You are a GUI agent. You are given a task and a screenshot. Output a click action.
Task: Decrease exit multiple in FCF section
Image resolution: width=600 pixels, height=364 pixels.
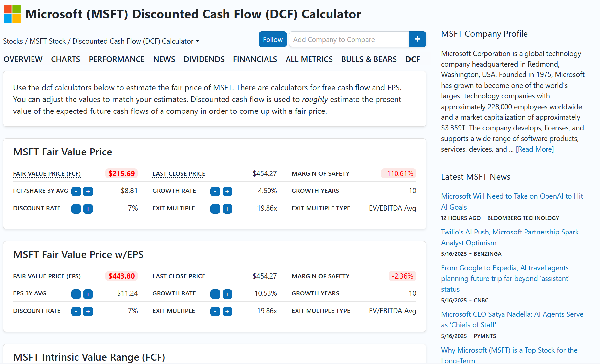215,209
